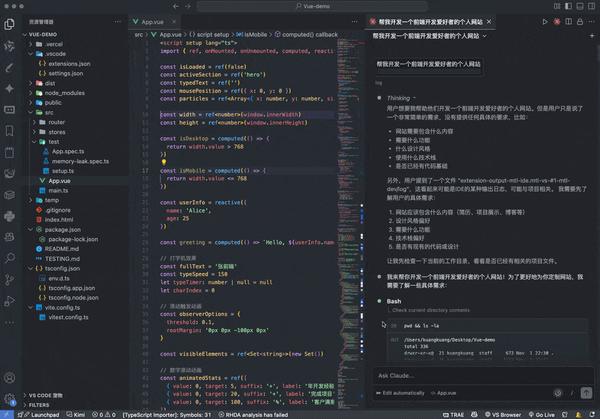Open the Manage gear icon
The width and height of the screenshot is (600, 419).
coord(9,398)
